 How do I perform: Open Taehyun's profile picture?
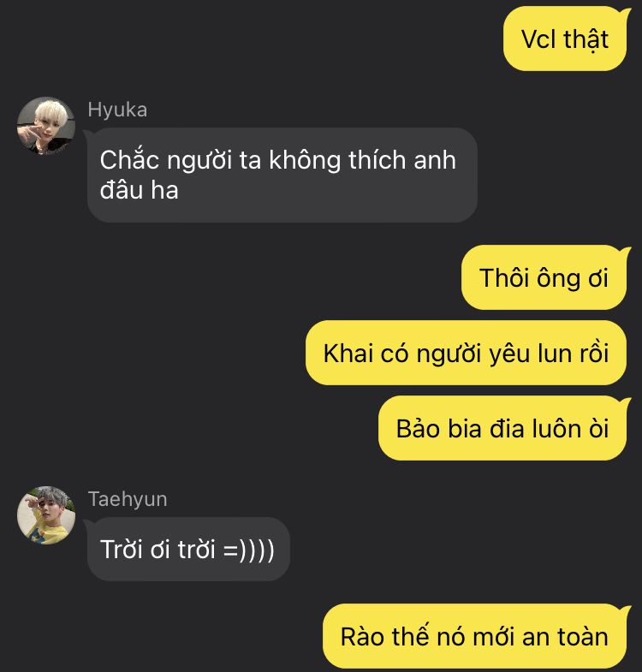point(46,515)
